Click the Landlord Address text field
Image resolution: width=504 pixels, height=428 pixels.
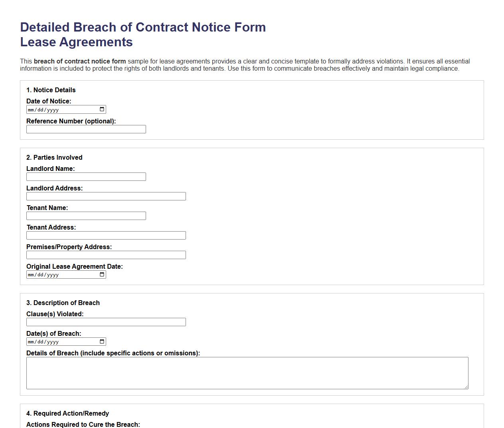pyautogui.click(x=106, y=196)
